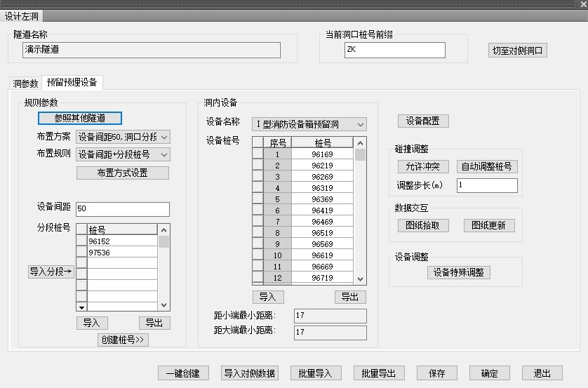Click 批量导出 button
The width and height of the screenshot is (588, 388).
(x=379, y=373)
